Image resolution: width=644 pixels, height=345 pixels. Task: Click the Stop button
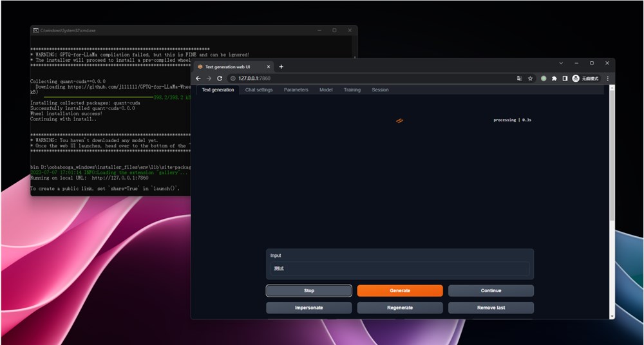pyautogui.click(x=309, y=291)
